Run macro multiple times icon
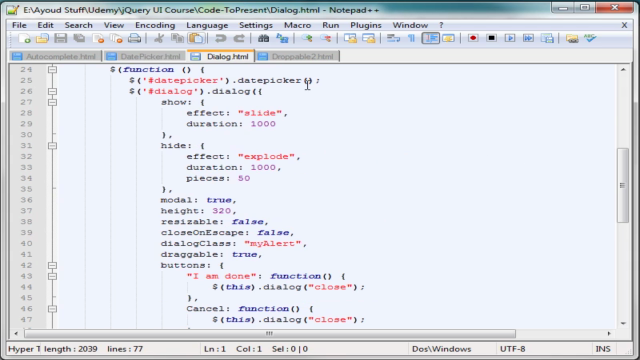This screenshot has height=360, width=640. (528, 38)
